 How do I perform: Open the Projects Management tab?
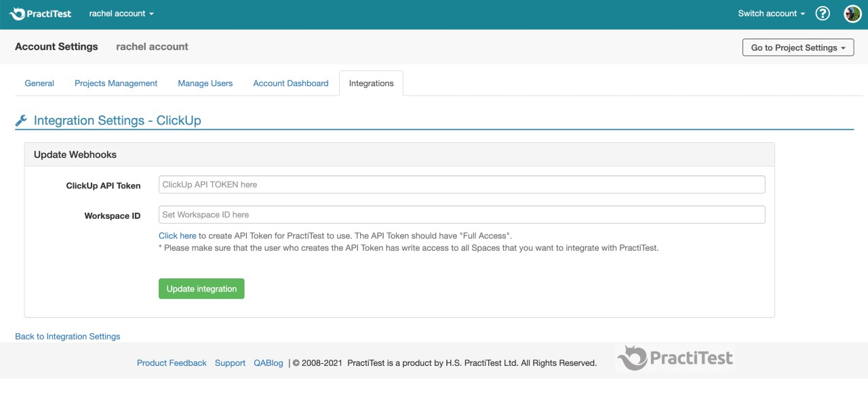click(x=116, y=83)
